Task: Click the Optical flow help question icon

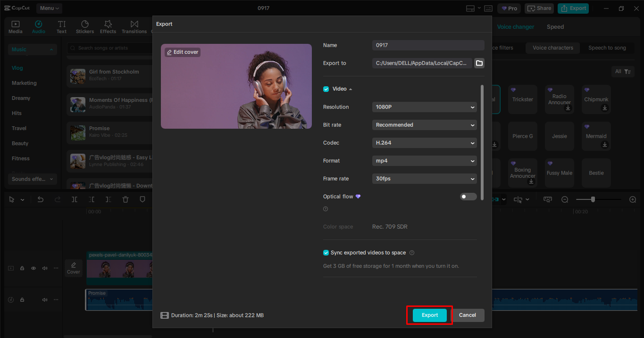Action: coord(326,209)
